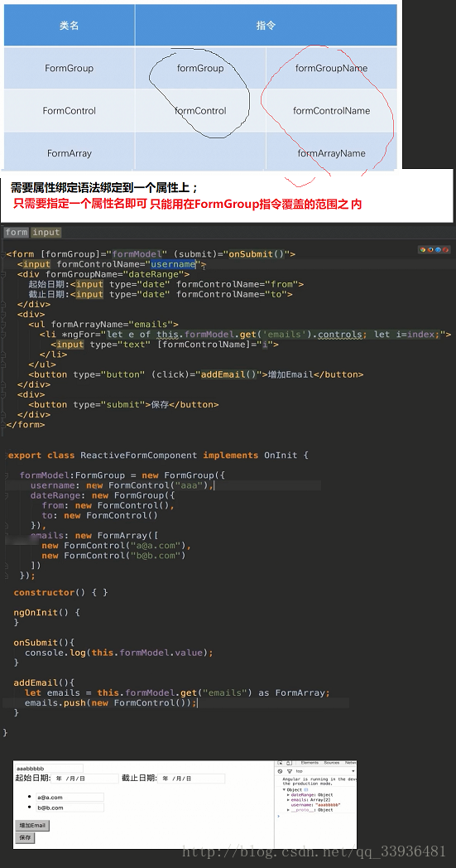Click the DevTools inspect element icon

pyautogui.click(x=280, y=764)
